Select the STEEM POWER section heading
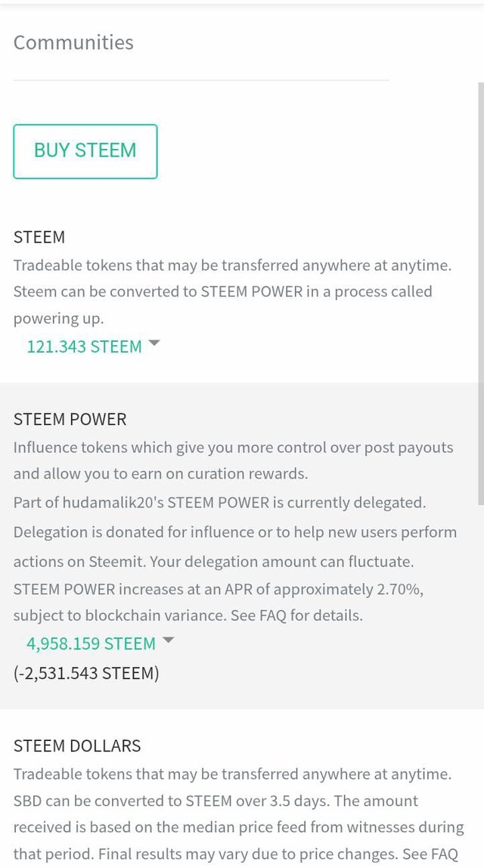Image resolution: width=484 pixels, height=868 pixels. (x=70, y=419)
